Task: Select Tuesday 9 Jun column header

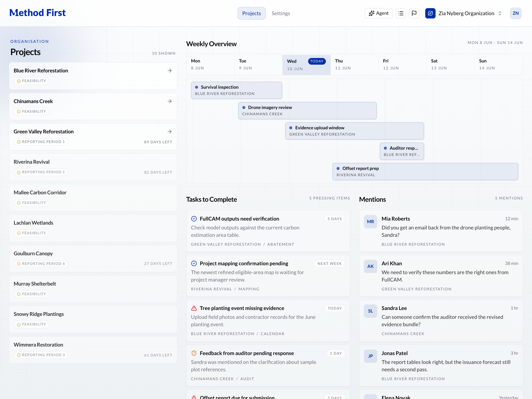Action: 258,65
